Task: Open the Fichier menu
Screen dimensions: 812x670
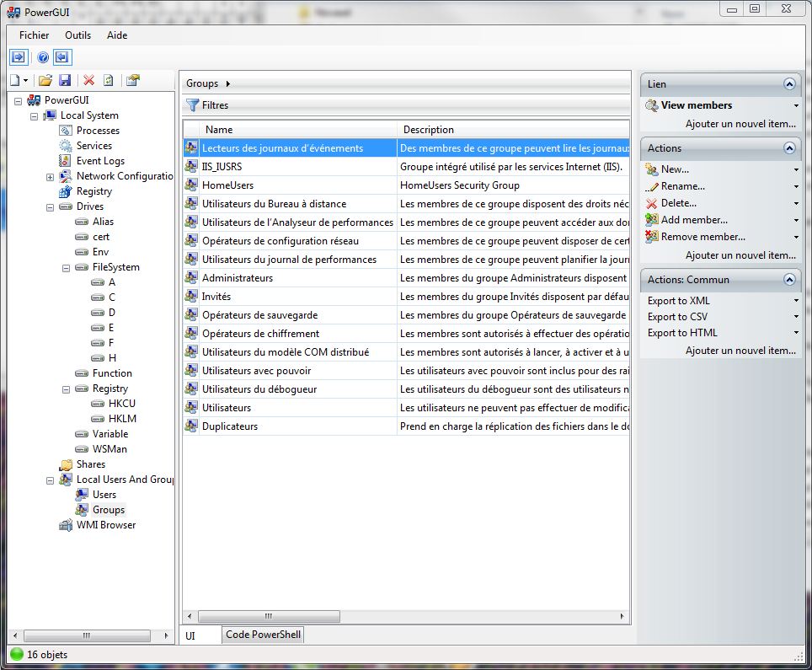Action: (35, 35)
